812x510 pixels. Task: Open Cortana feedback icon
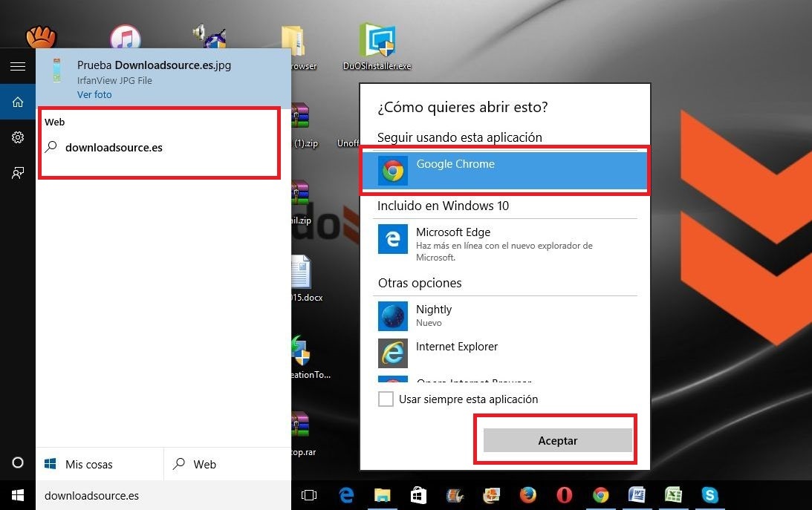click(18, 173)
